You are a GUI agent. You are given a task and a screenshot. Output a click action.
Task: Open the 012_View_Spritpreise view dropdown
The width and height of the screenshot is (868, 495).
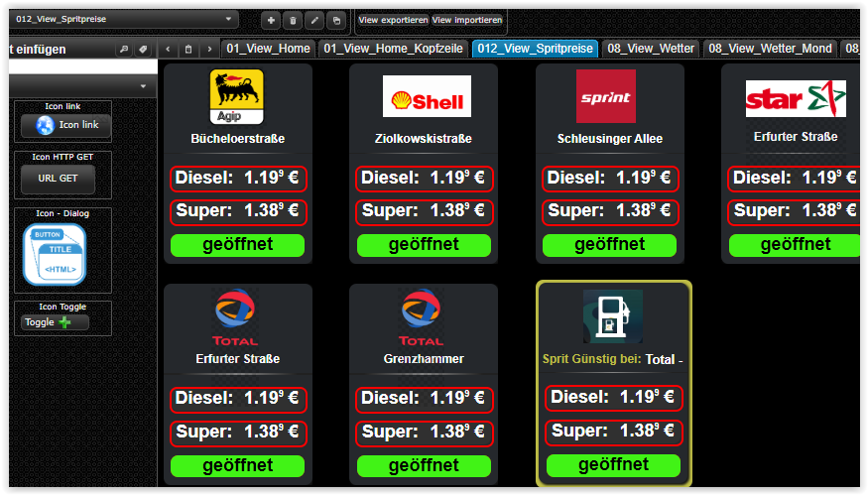coord(123,20)
